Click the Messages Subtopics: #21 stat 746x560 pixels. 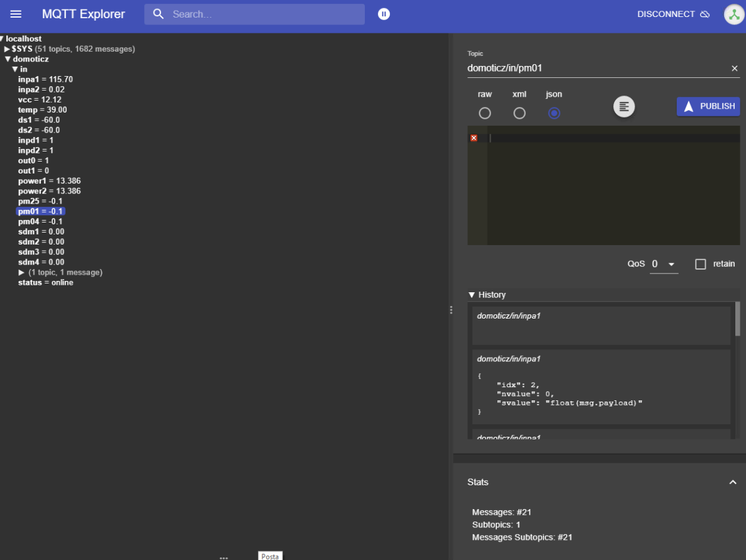click(522, 537)
